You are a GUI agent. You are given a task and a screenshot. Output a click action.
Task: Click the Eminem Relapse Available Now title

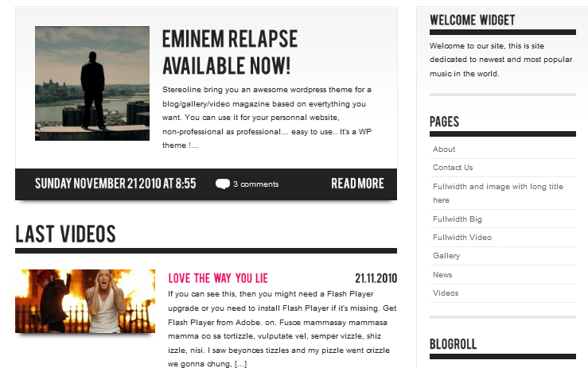230,52
